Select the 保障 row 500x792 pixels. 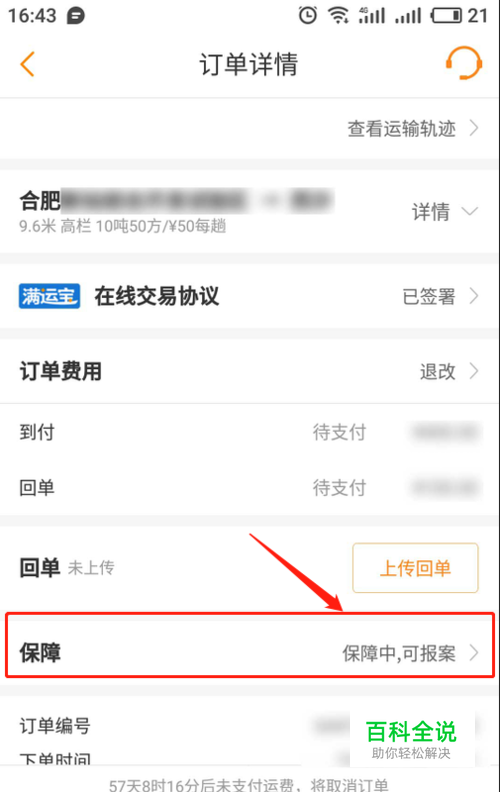click(249, 645)
